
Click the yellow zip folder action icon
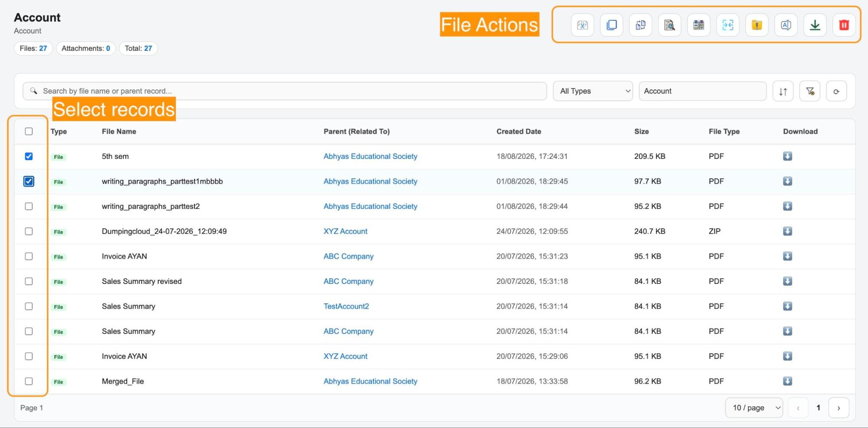(x=757, y=25)
